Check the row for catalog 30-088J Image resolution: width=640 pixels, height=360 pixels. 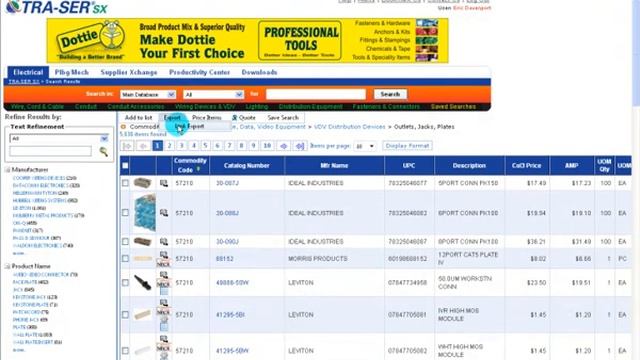pyautogui.click(x=125, y=213)
